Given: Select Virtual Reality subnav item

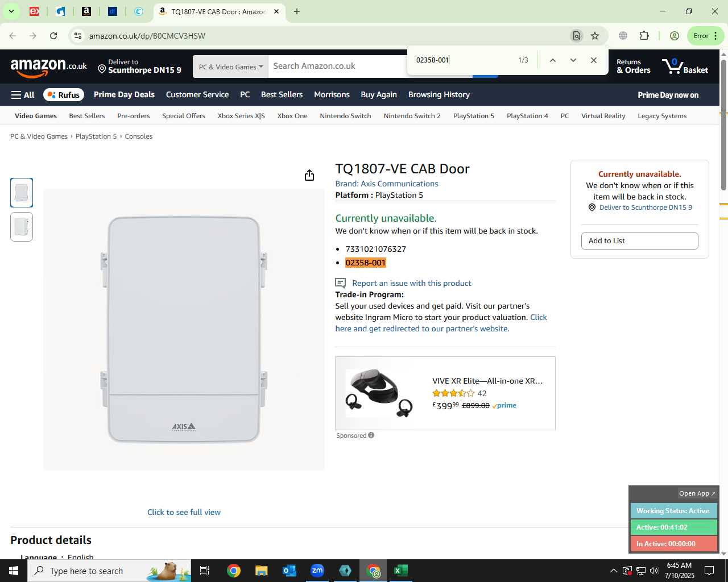Looking at the screenshot, I should (x=603, y=116).
